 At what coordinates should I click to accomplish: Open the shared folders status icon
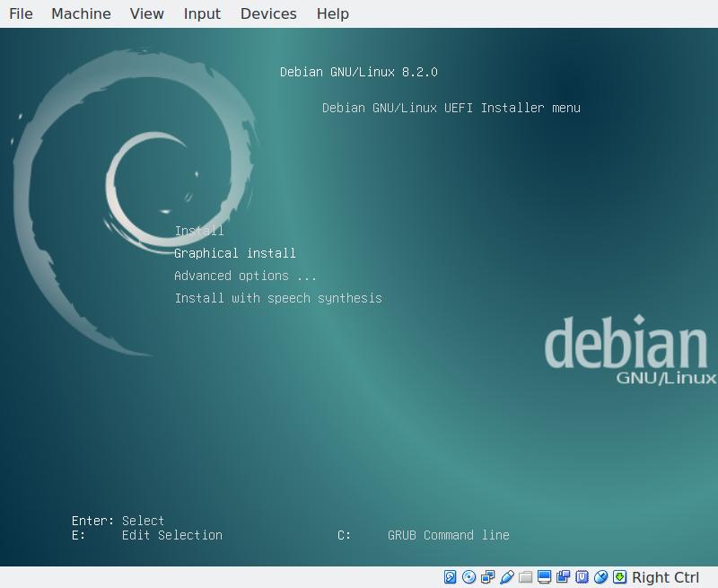coord(525,577)
